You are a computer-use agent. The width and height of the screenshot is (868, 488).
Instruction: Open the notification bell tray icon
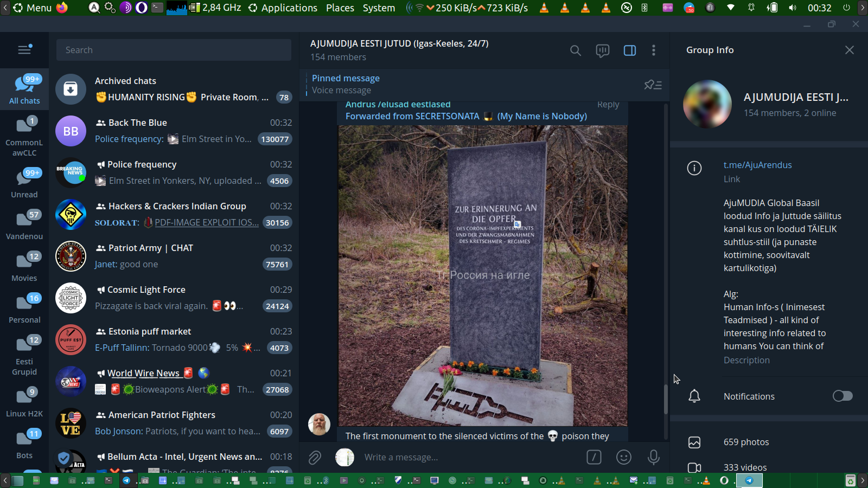point(751,8)
